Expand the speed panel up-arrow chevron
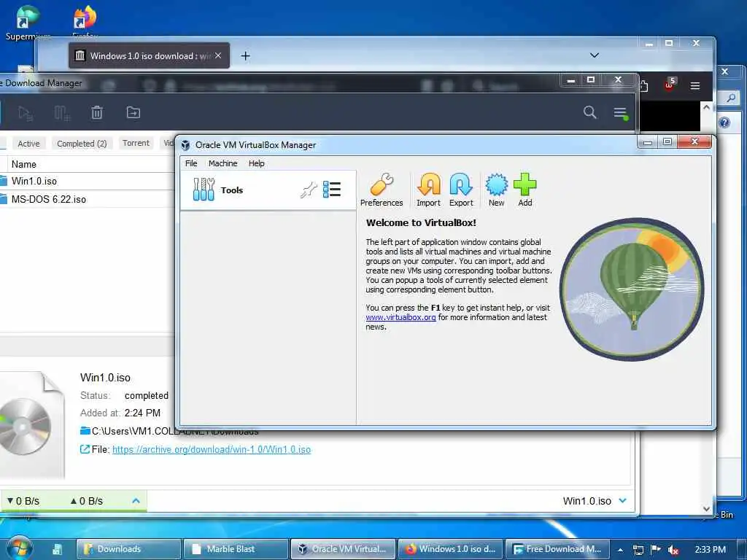747x560 pixels. (x=136, y=501)
